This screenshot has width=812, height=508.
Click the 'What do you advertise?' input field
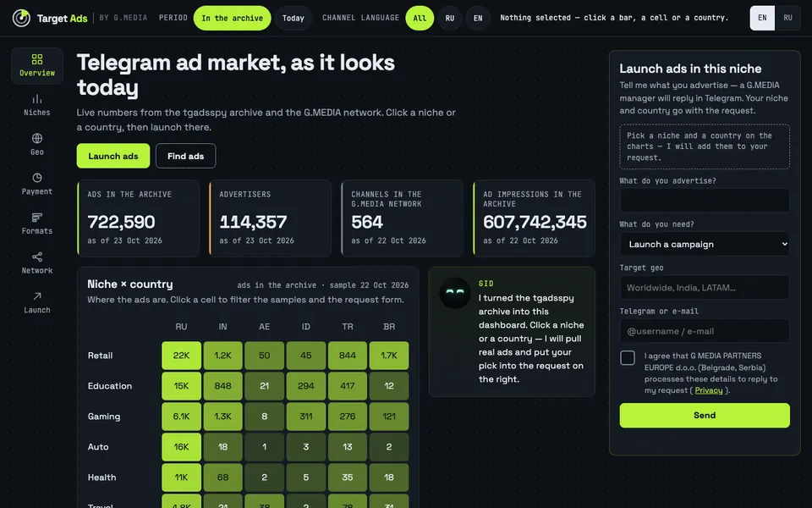pyautogui.click(x=705, y=200)
